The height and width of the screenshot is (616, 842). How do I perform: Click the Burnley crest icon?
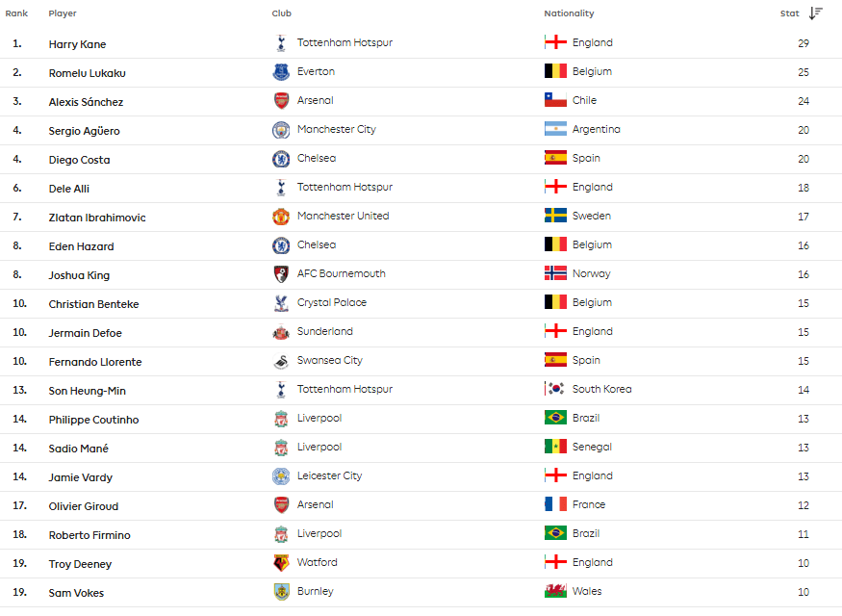click(281, 592)
